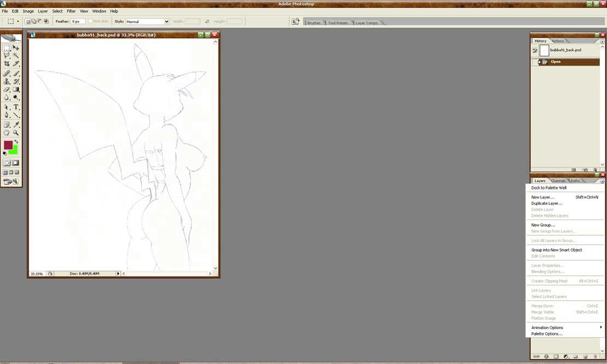Select the Hand tool
The width and height of the screenshot is (607, 364).
tap(7, 132)
